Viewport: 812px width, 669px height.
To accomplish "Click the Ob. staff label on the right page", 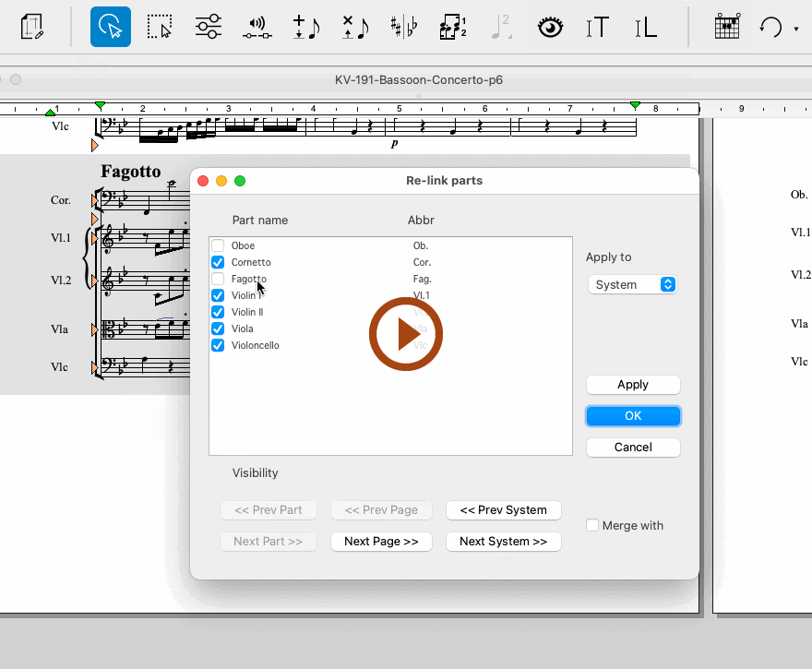I will point(799,195).
